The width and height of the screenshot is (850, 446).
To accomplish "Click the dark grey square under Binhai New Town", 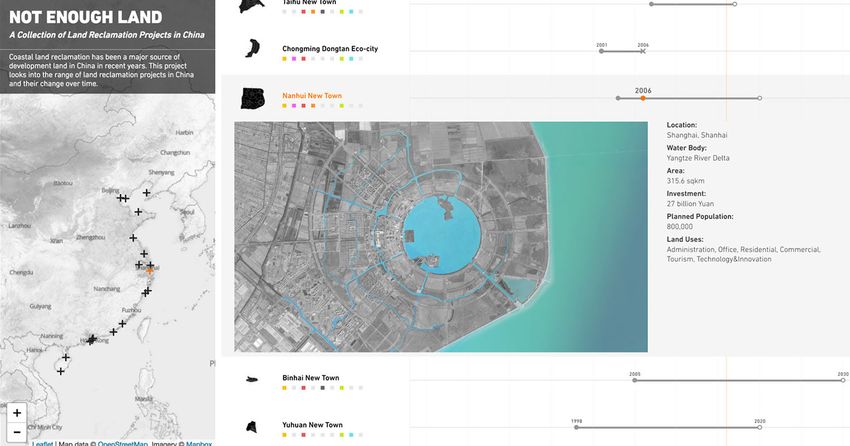I will click(323, 388).
